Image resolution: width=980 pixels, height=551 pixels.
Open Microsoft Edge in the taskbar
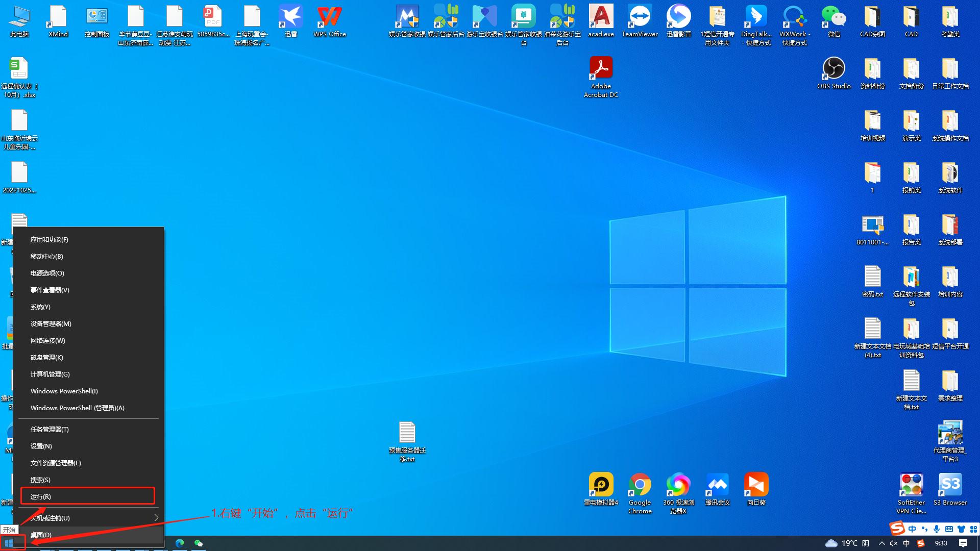pyautogui.click(x=180, y=543)
